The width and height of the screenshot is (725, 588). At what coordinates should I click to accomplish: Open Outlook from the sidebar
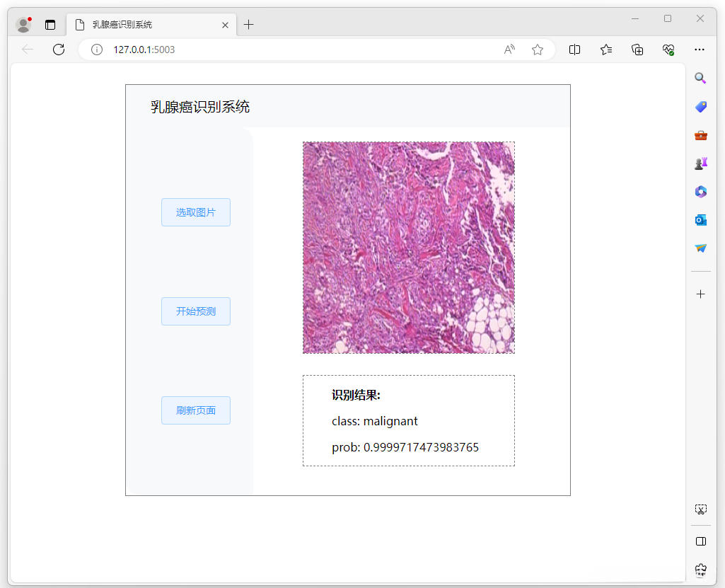click(700, 220)
